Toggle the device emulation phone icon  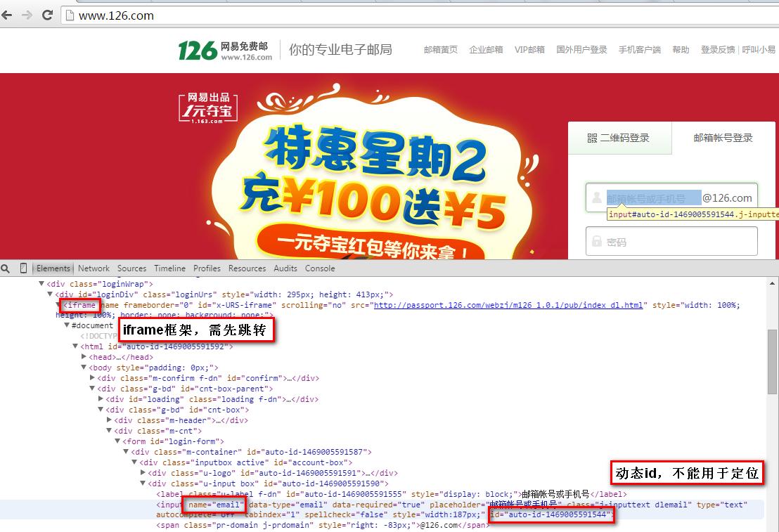pyautogui.click(x=23, y=268)
